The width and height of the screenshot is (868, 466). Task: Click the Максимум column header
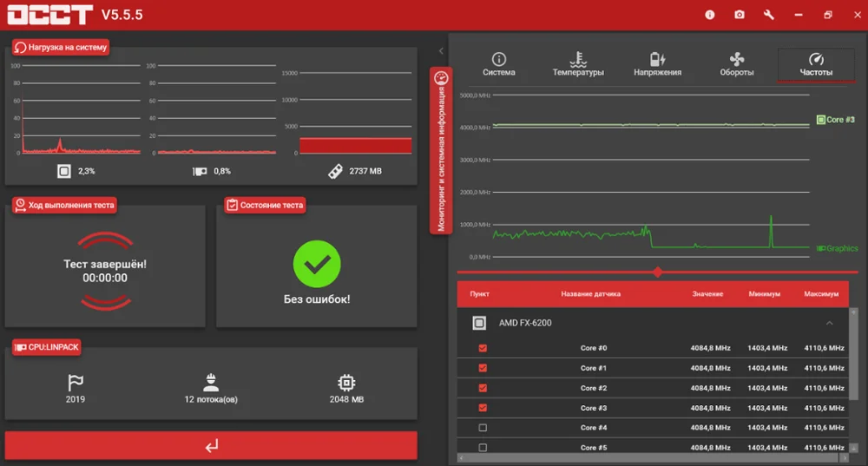[x=821, y=294]
